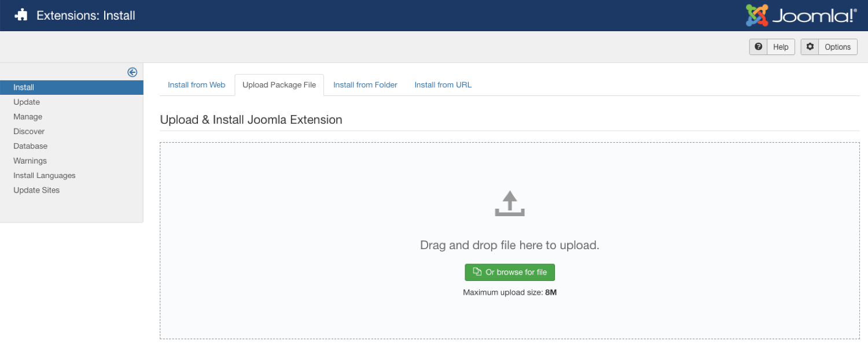Open Install Languages in the sidebar
Image resolution: width=868 pixels, height=363 pixels.
tap(45, 176)
